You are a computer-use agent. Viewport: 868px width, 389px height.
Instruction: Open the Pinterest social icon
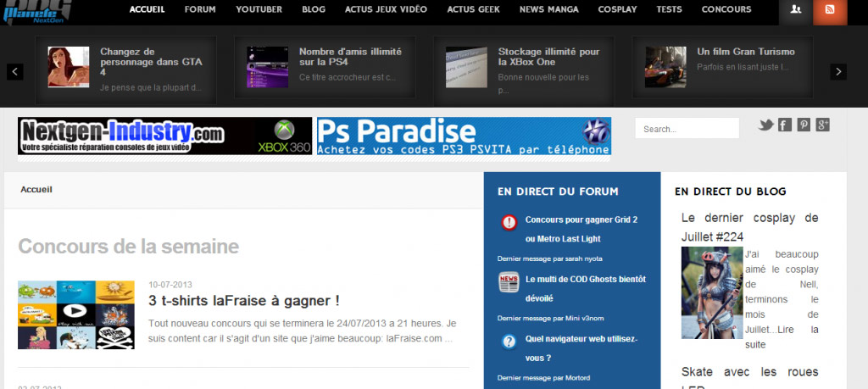coord(804,125)
